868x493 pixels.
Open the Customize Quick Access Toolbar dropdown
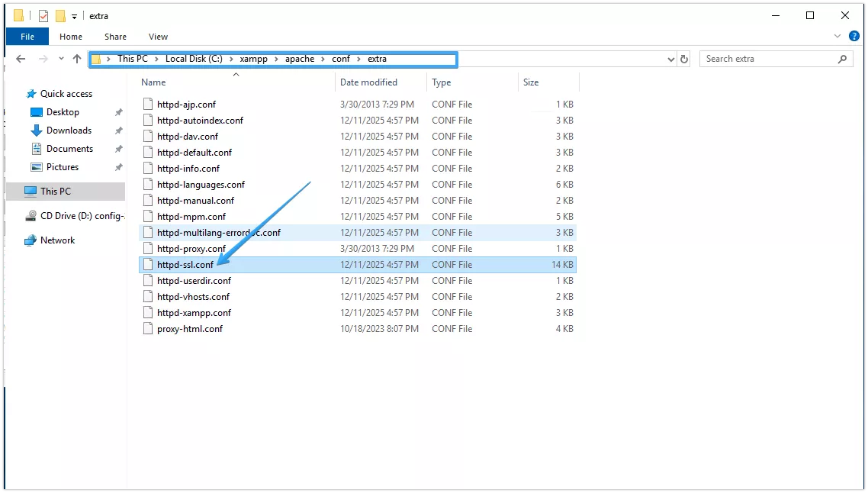[72, 15]
